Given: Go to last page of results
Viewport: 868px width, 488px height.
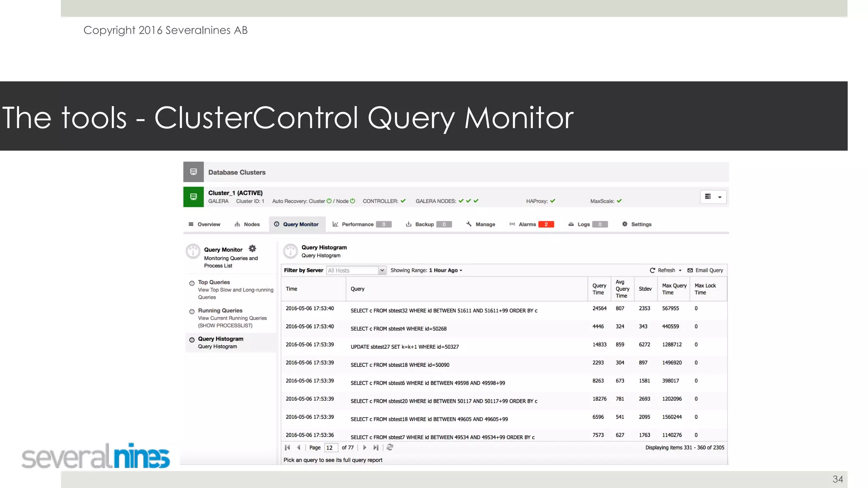Looking at the screenshot, I should 376,447.
